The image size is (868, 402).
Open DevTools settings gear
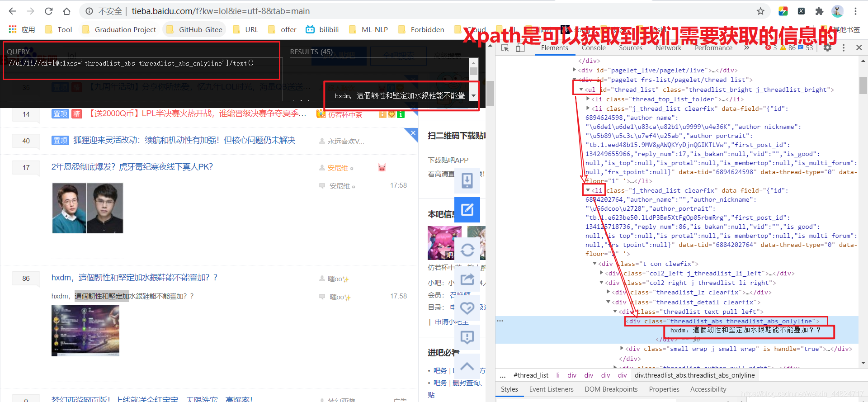[x=827, y=47]
